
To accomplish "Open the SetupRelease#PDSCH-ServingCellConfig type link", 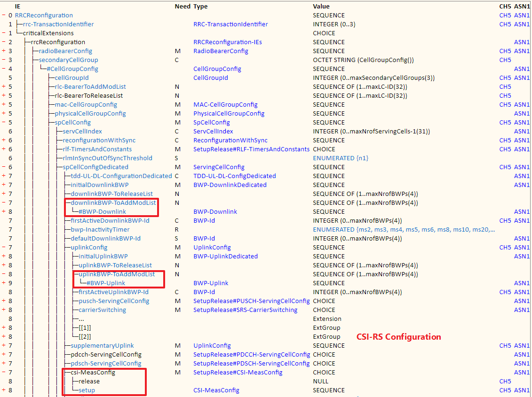I will coord(251,364).
